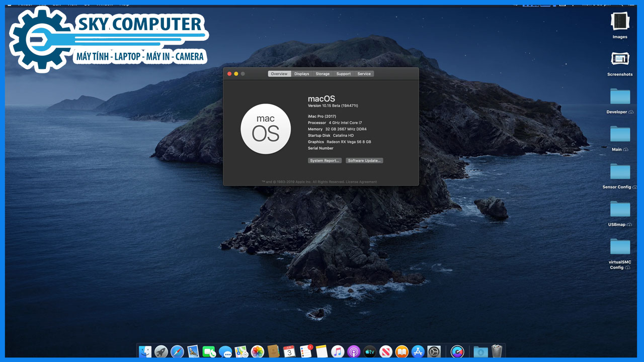Select the Support tab
The image size is (644, 362).
[x=344, y=74]
